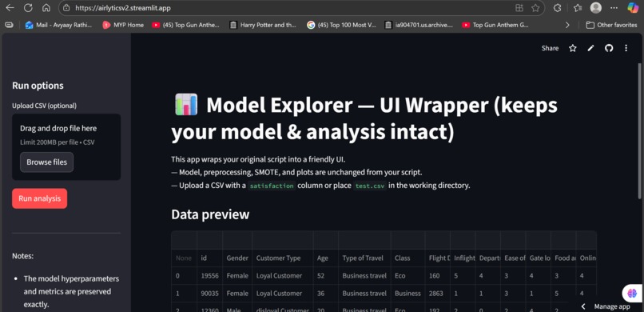Click Browse files to upload CSV
Image resolution: width=644 pixels, height=312 pixels.
point(47,162)
